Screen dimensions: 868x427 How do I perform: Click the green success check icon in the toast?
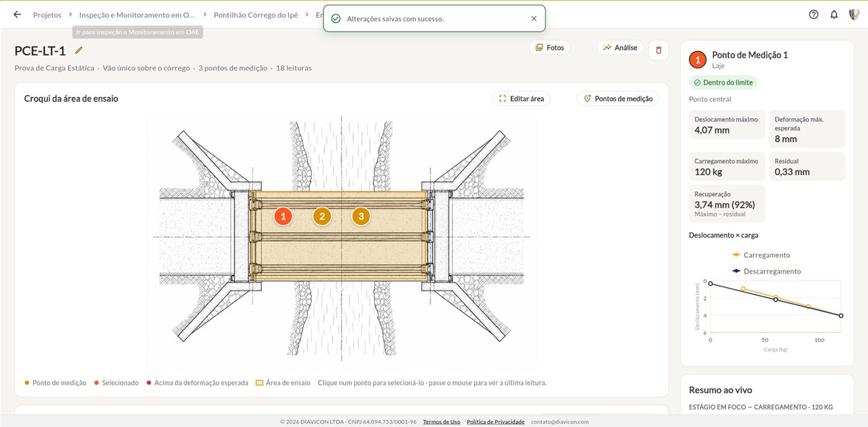(x=336, y=19)
